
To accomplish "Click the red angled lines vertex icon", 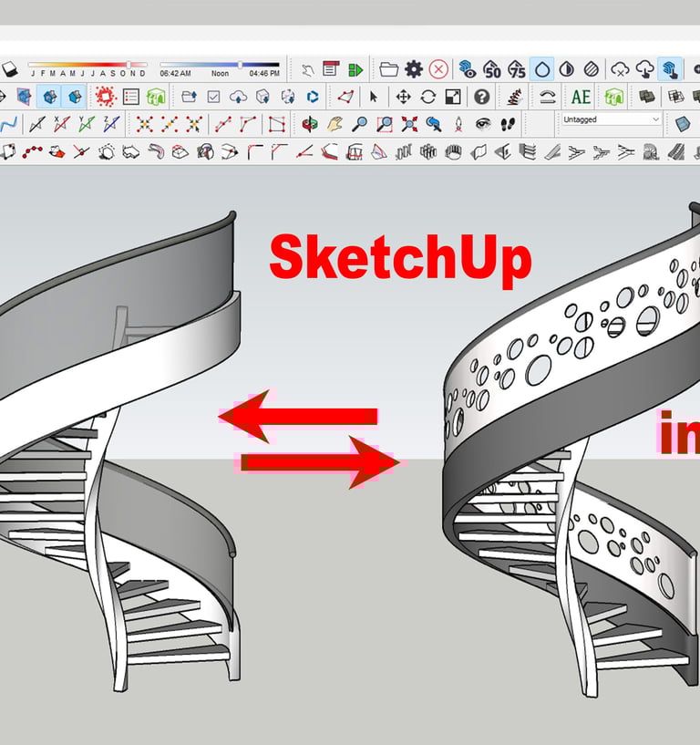I will pyautogui.click(x=304, y=152).
